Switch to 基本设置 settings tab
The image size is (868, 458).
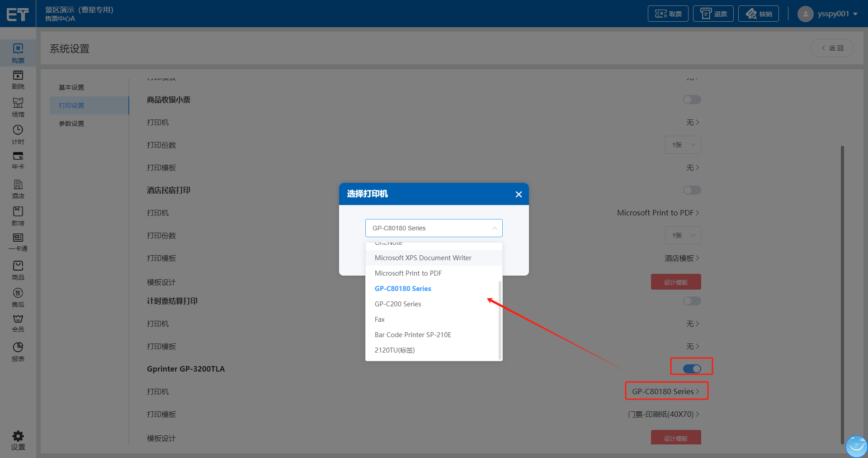pos(71,87)
